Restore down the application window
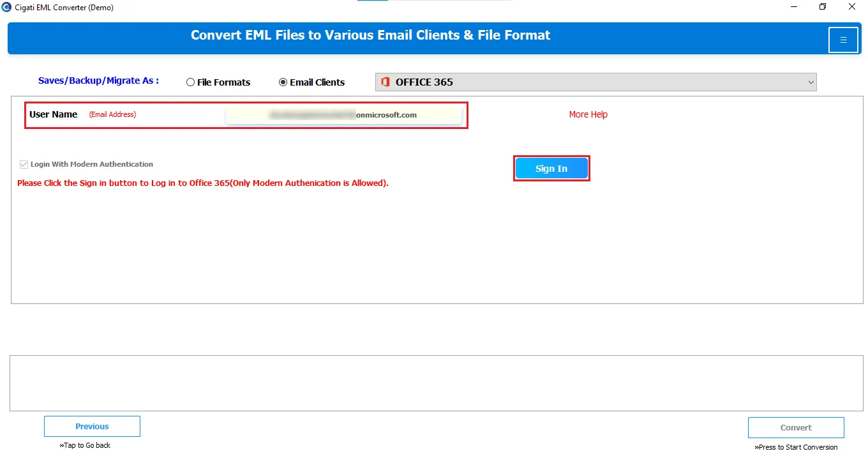868x465 pixels. pyautogui.click(x=823, y=7)
